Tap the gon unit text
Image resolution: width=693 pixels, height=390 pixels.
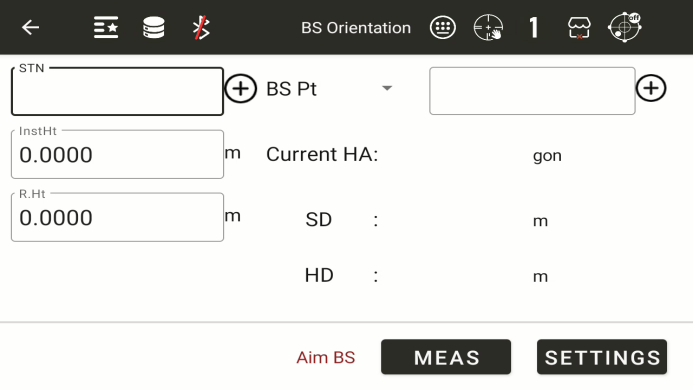point(547,156)
